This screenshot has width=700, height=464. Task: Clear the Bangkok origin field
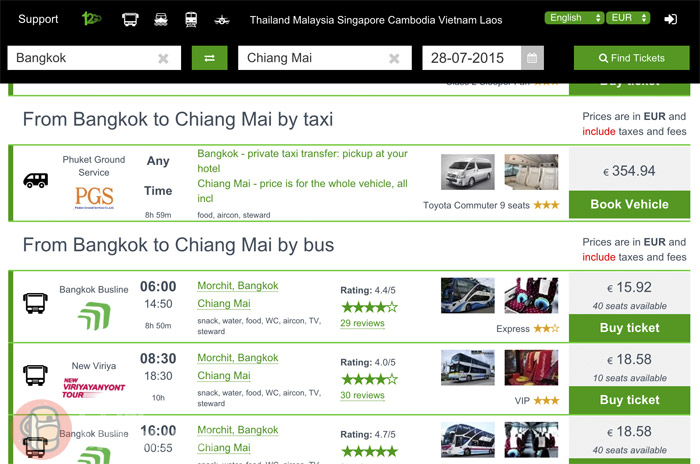[163, 59]
